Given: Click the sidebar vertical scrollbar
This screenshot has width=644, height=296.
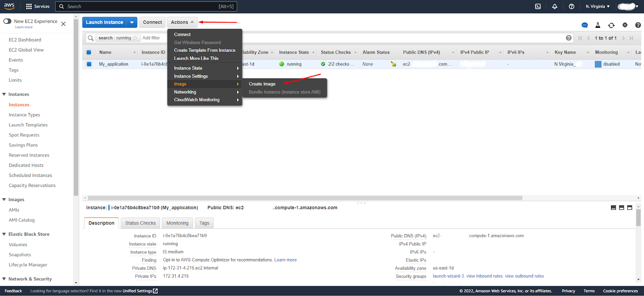Looking at the screenshot, I should click(x=76, y=108).
